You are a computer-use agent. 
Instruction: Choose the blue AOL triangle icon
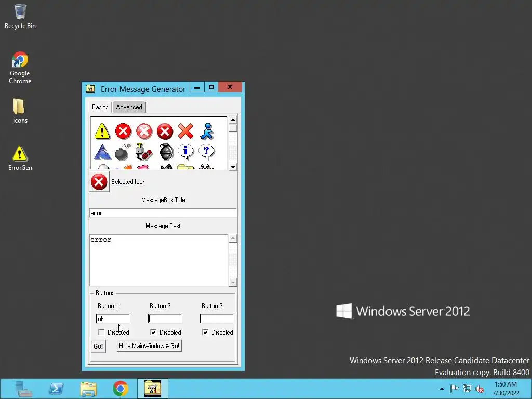102,152
